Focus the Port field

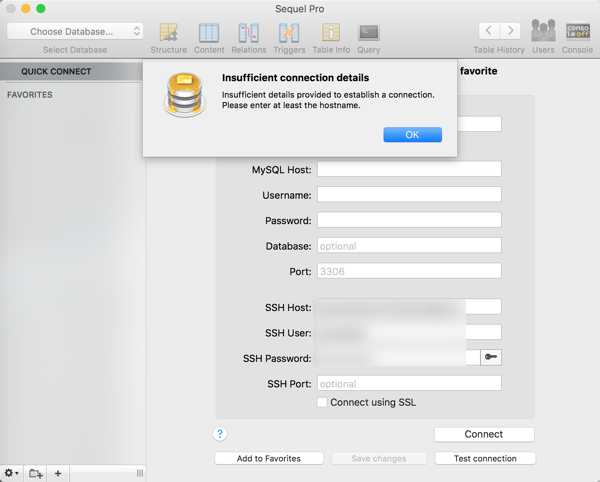coord(409,271)
